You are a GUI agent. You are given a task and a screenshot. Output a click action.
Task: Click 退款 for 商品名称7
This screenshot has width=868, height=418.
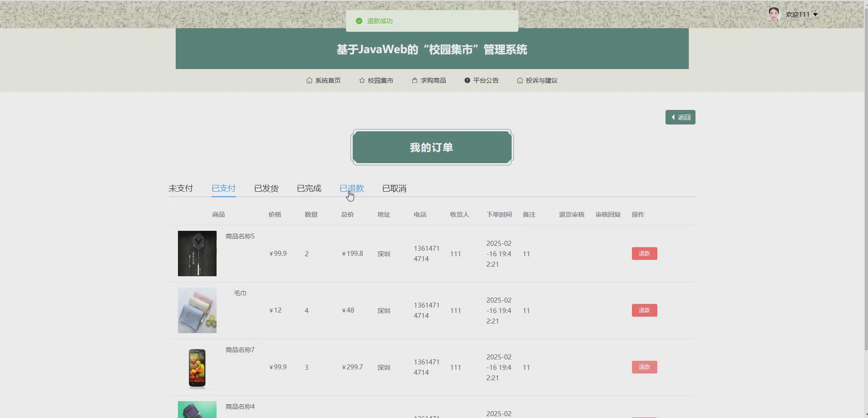(x=644, y=367)
